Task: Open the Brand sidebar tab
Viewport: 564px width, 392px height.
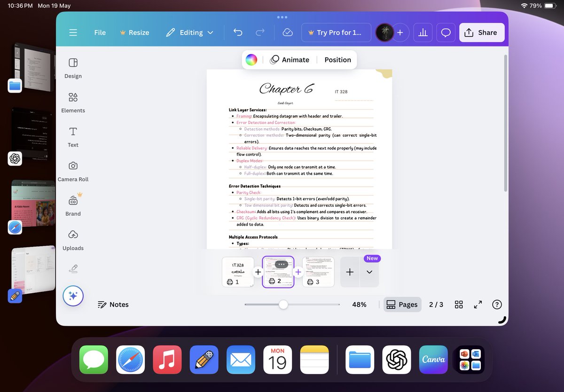Action: pyautogui.click(x=73, y=205)
